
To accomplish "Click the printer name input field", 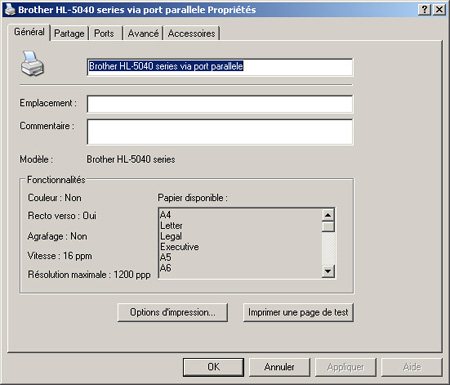I will [220, 67].
